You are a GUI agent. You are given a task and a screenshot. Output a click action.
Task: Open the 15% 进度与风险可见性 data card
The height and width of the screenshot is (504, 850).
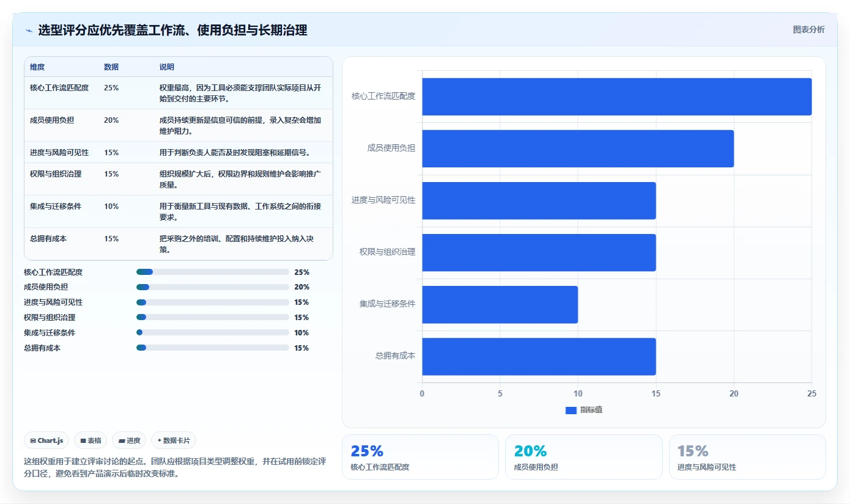click(x=747, y=457)
